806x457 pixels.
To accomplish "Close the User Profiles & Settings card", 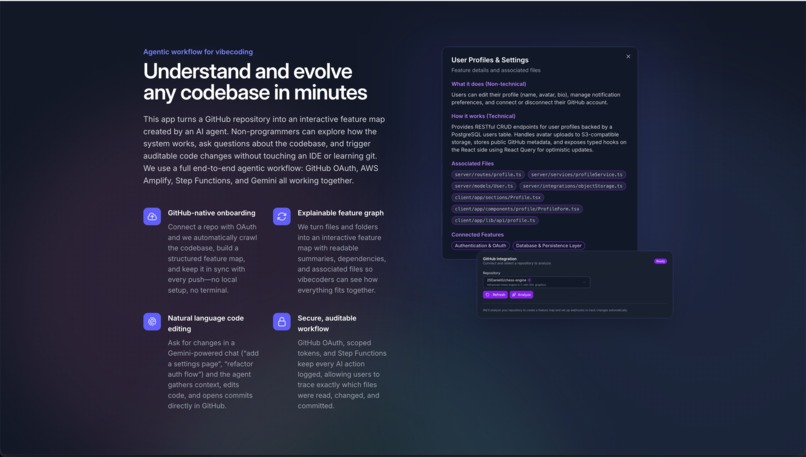I will pos(628,57).
